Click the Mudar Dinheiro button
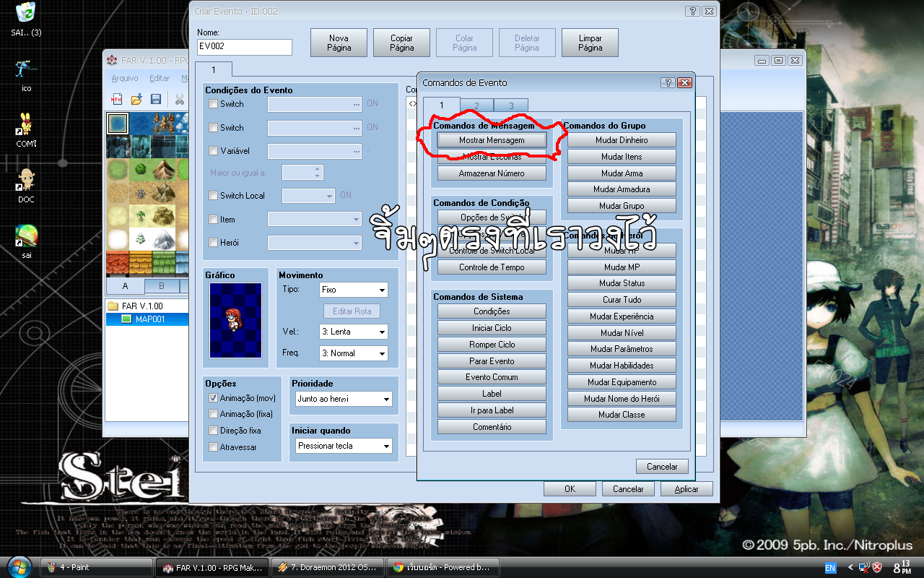Image resolution: width=924 pixels, height=578 pixels. [622, 140]
